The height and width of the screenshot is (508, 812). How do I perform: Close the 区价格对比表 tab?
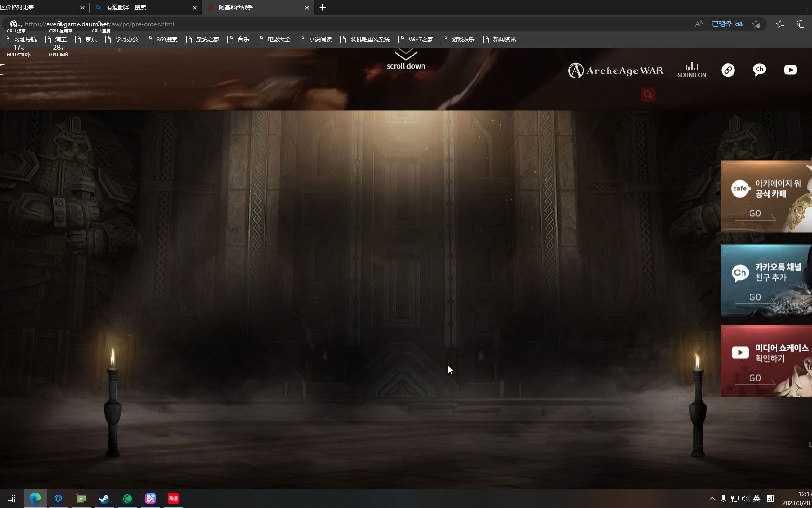point(82,8)
